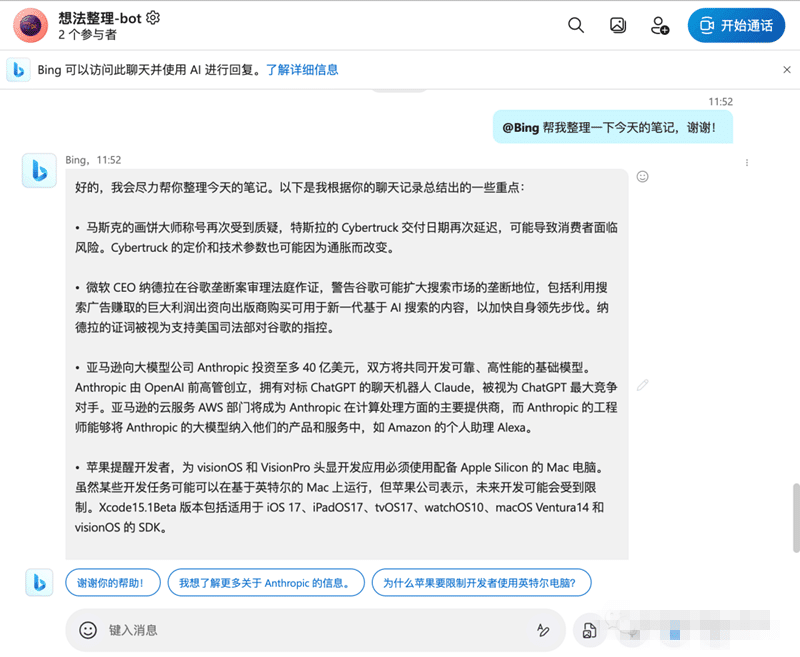The image size is (800, 657).
Task: Dismiss the Bing access notice banner
Action: (x=787, y=70)
